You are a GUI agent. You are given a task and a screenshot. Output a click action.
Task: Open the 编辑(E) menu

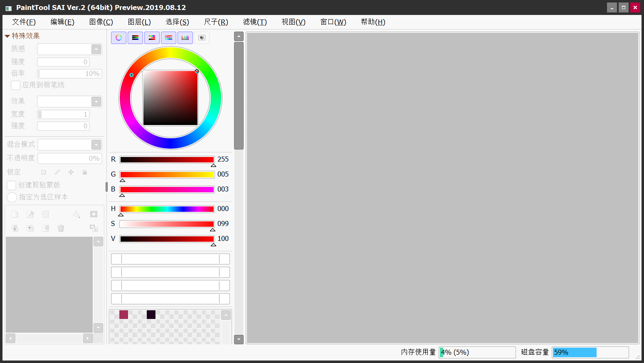coord(62,22)
